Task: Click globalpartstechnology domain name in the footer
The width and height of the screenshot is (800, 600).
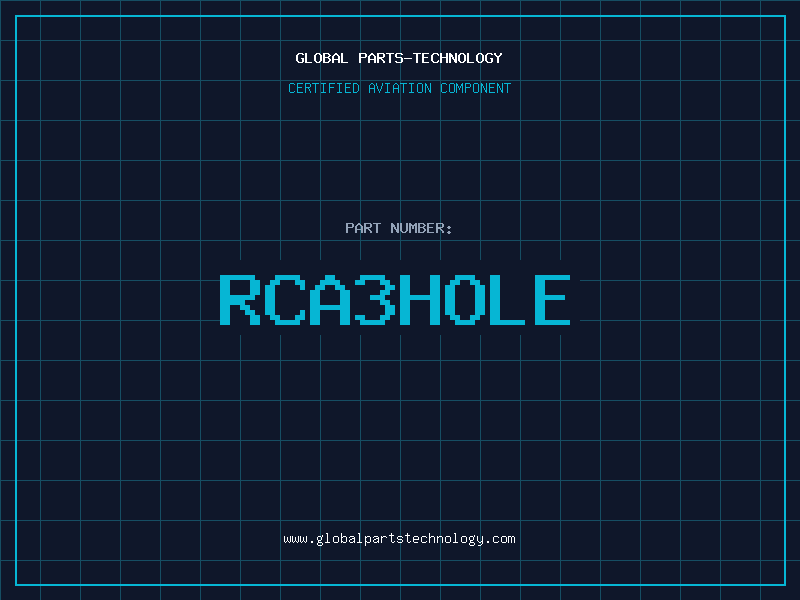Action: pyautogui.click(x=399, y=539)
